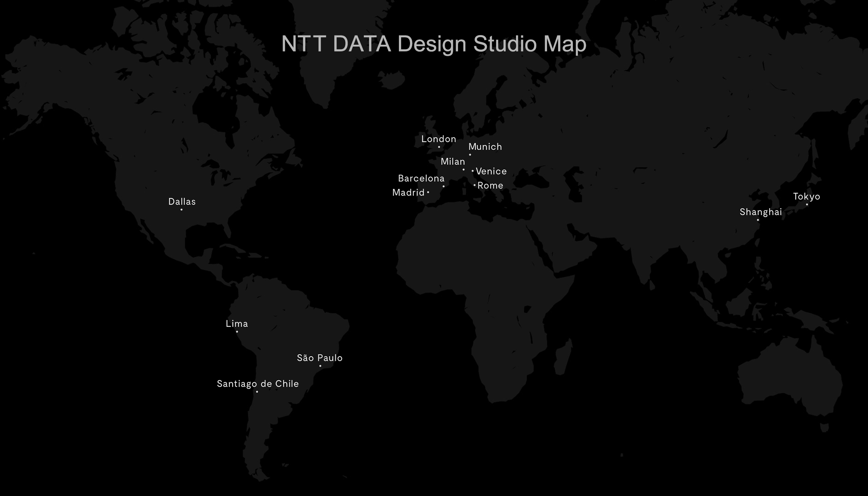Image resolution: width=868 pixels, height=496 pixels.
Task: Click the NTT DATA Design Studio Map title
Action: click(x=434, y=44)
